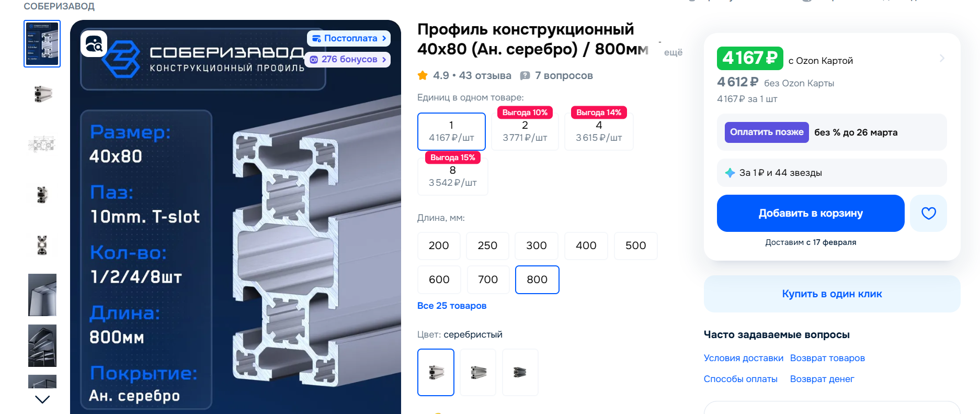Click Купить в один клик

point(832,294)
